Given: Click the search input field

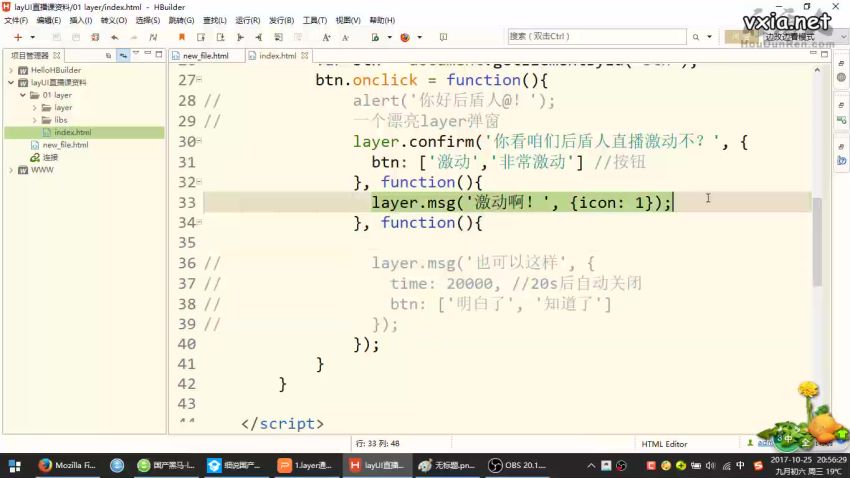Looking at the screenshot, I should pyautogui.click(x=597, y=36).
